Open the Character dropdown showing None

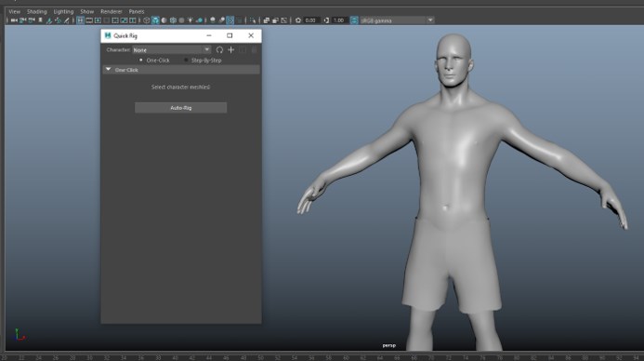coord(172,49)
